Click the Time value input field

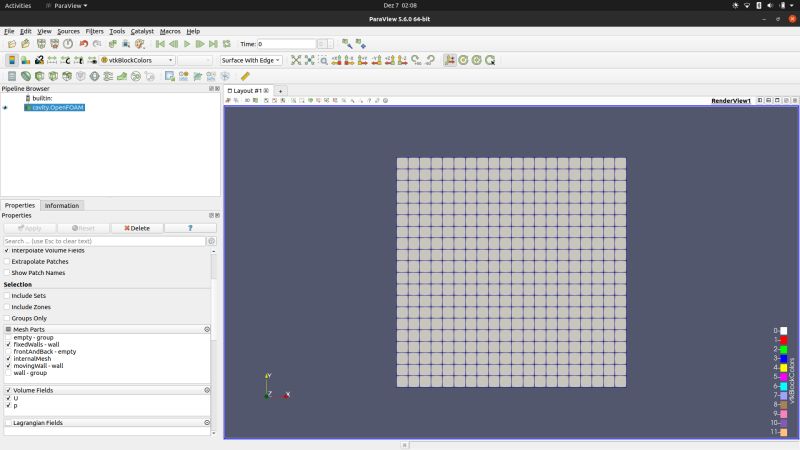tap(286, 44)
